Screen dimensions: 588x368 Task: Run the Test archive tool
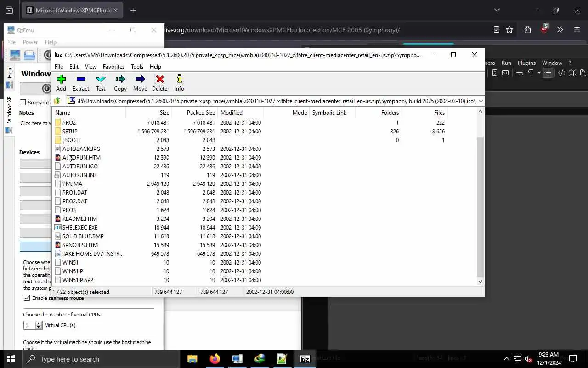pyautogui.click(x=101, y=83)
